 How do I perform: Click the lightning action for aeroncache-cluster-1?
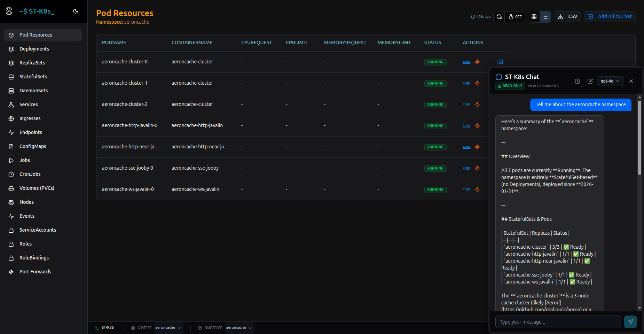tap(477, 83)
